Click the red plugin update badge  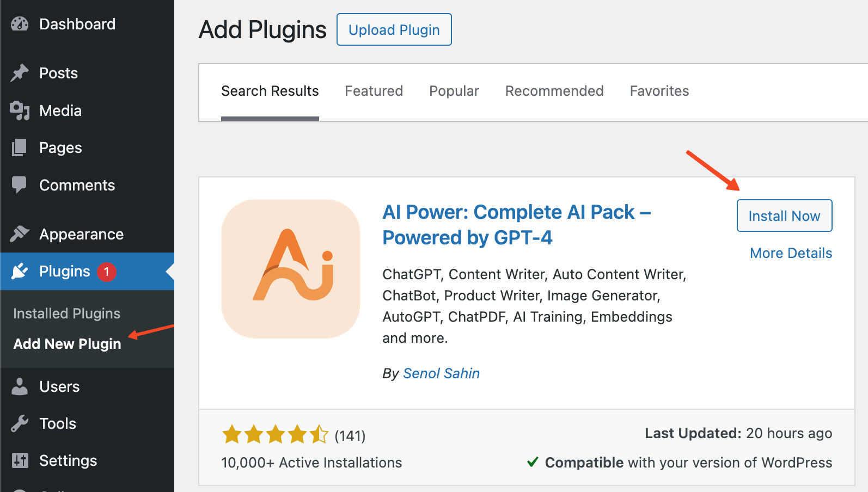[x=107, y=272]
